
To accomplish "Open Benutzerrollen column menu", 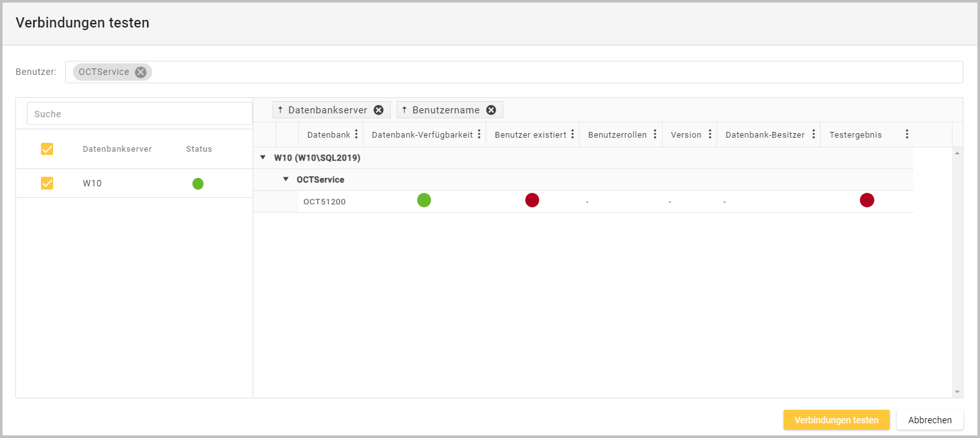I will (655, 134).
